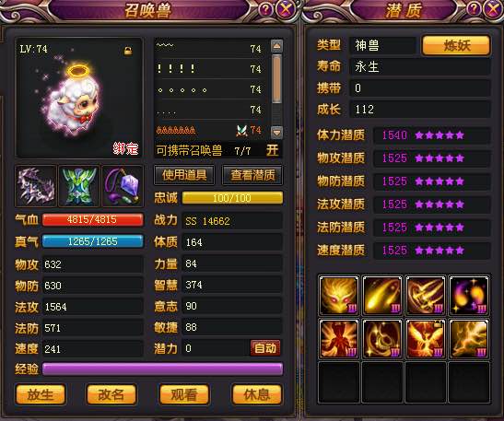Image resolution: width=504 pixels, height=421 pixels.
Task: Click the pet list scrollbar thumb
Action: click(276, 79)
